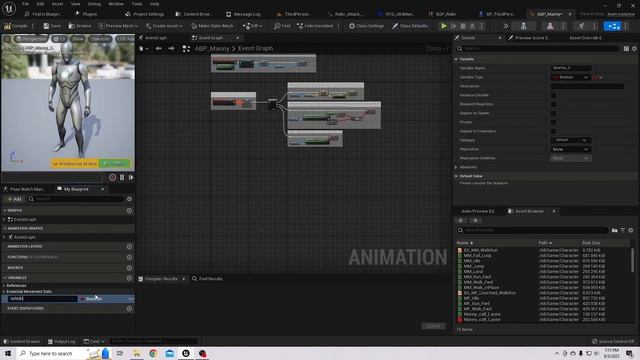Viewport: 640px width, 360px height.
Task: Open the Category dropdown in Details
Action: pyautogui.click(x=571, y=140)
